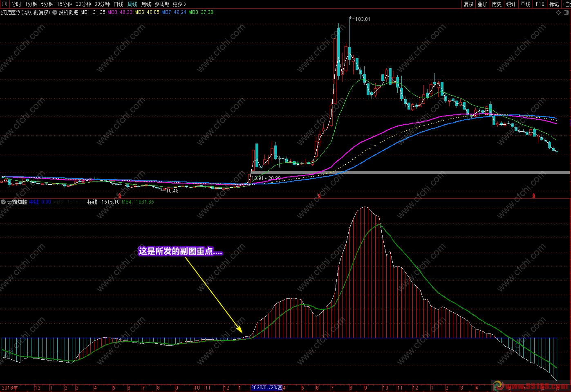Open F10 company info
Screen dimensions: 571x392
point(540,4)
